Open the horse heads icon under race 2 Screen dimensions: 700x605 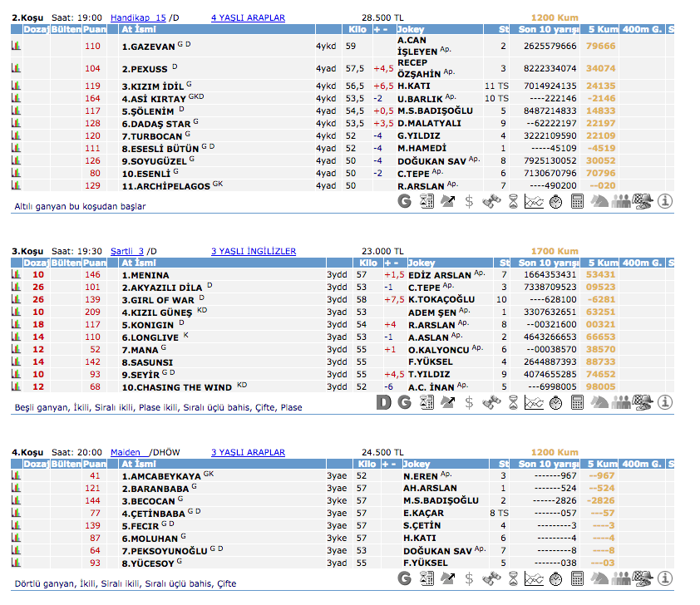pos(599,201)
